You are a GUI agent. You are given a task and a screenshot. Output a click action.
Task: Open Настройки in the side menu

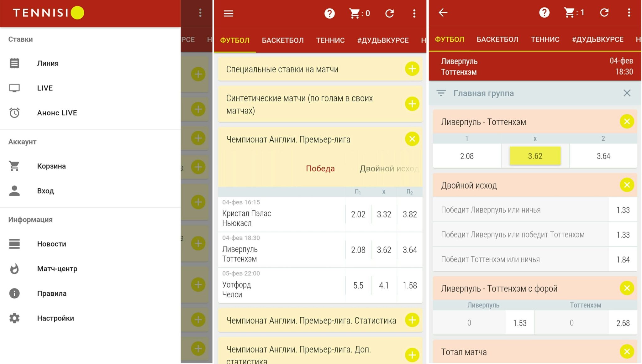click(90, 318)
